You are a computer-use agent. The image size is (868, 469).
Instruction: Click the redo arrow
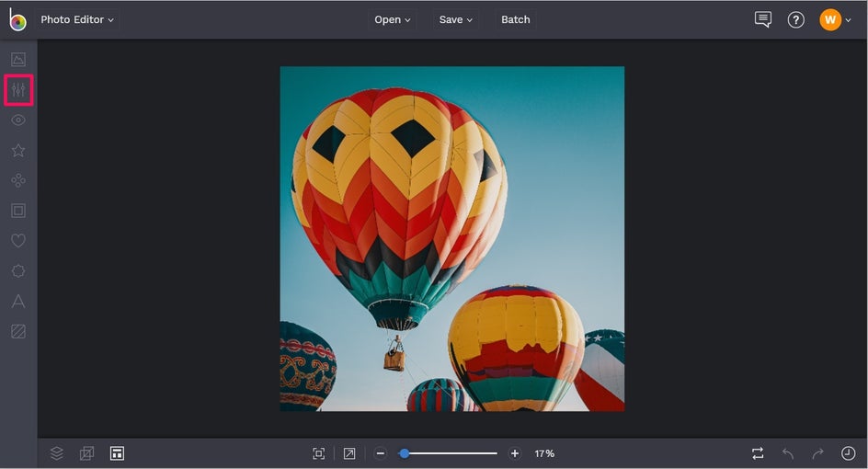tap(817, 453)
